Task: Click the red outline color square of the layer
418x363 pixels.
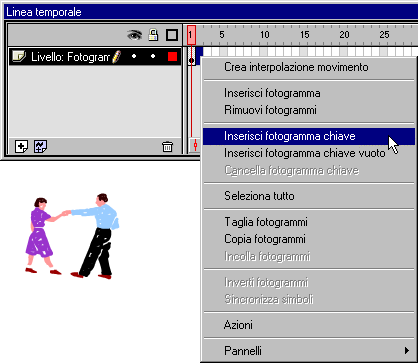Action: tap(172, 57)
